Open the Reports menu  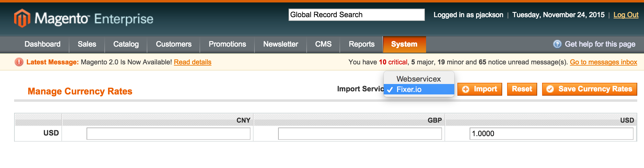pyautogui.click(x=362, y=44)
